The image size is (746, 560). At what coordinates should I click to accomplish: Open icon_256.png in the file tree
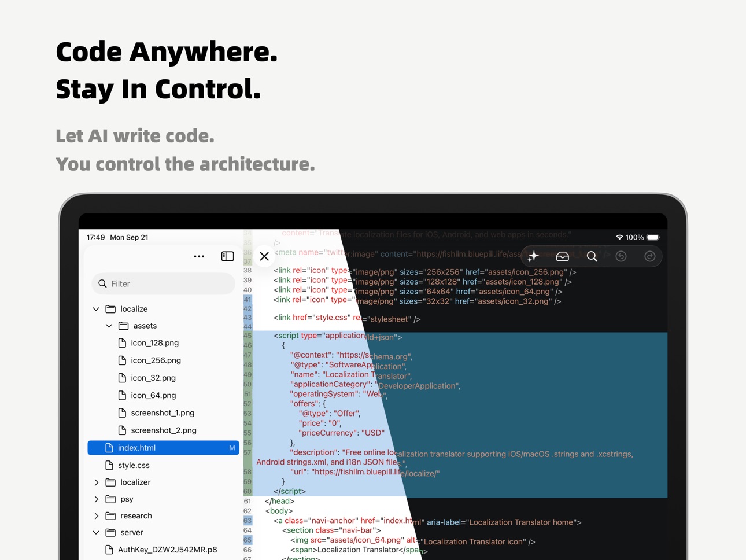point(156,360)
